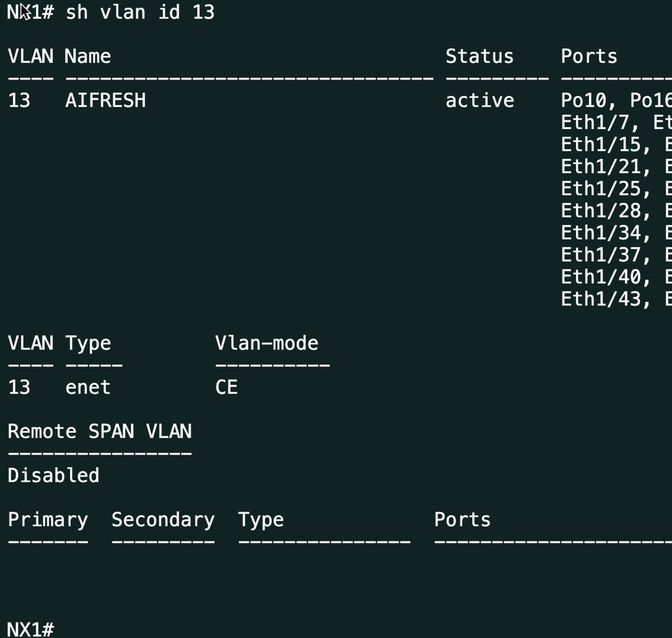
Task: Click the AIFRESH VLAN name
Action: (105, 100)
